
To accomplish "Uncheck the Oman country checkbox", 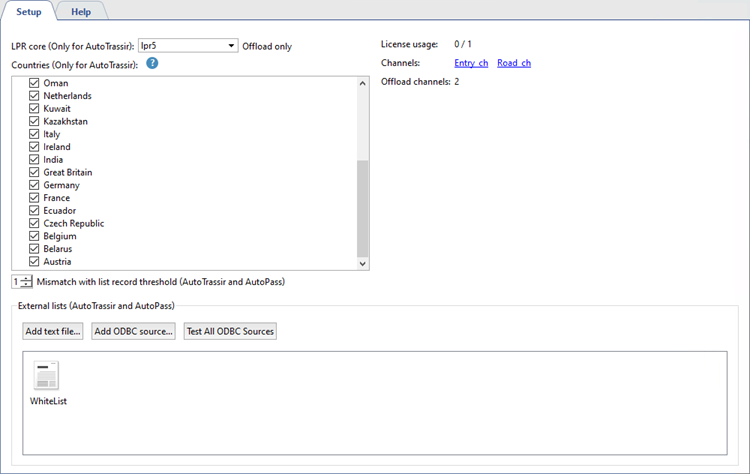I will pyautogui.click(x=35, y=83).
